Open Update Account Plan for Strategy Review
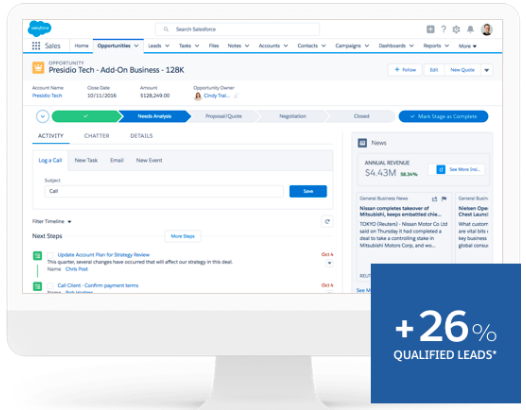This screenshot has width=526, height=410. click(103, 255)
